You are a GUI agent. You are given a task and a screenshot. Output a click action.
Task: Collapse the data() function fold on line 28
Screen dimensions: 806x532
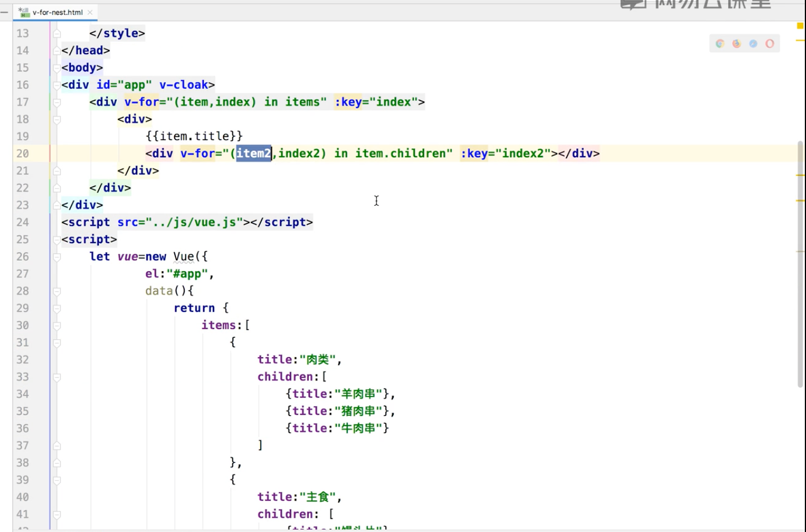point(57,291)
